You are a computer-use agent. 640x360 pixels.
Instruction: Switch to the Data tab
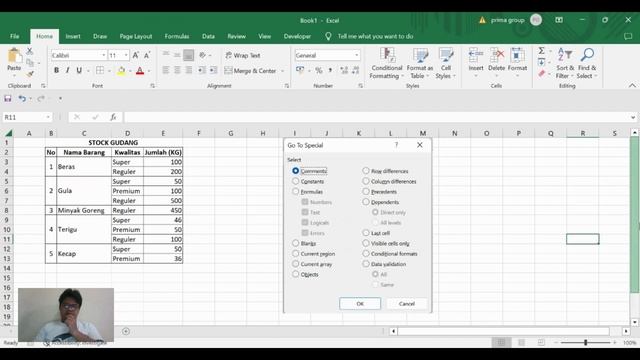point(208,36)
